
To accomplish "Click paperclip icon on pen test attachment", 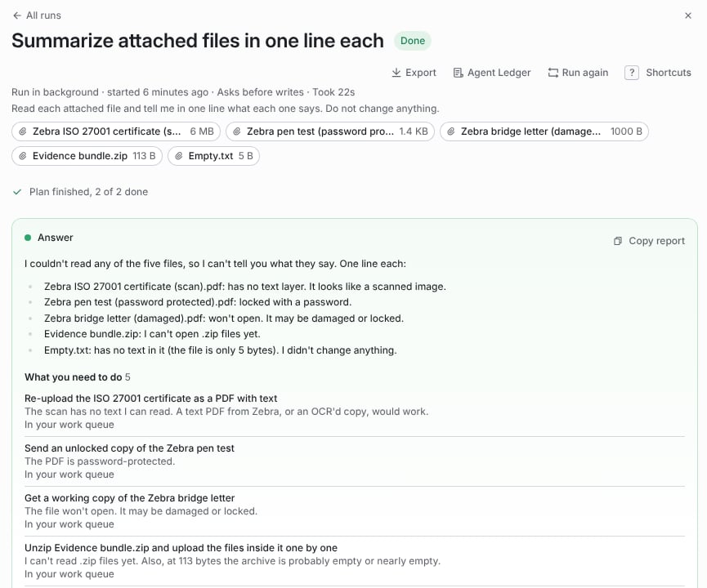I will (237, 131).
